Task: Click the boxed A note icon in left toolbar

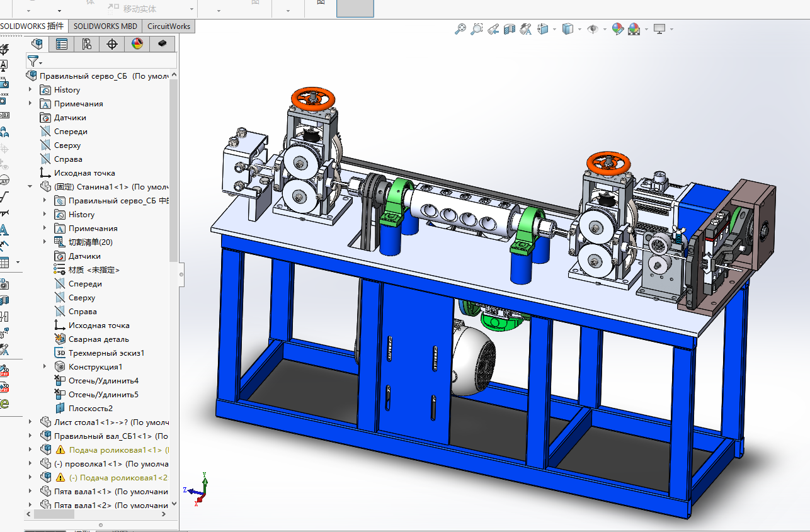Action: pos(3,65)
